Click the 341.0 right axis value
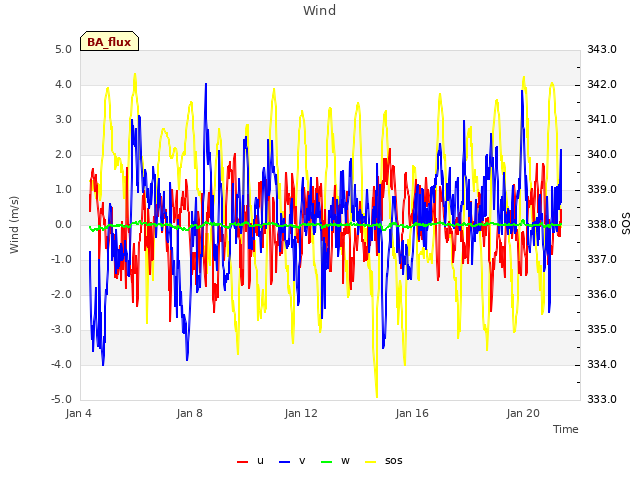This screenshot has width=640, height=480. 602,120
